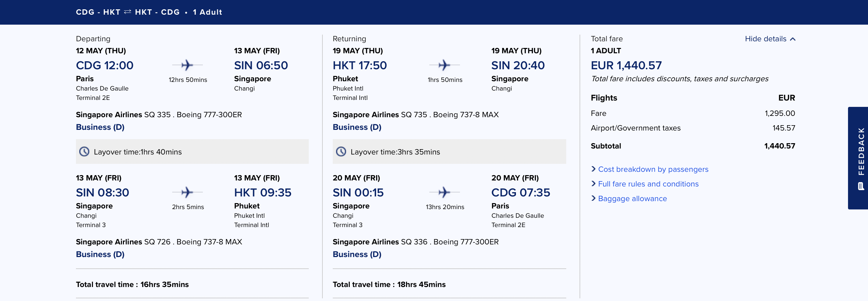868x301 pixels.
Task: Open the FEEDBACK side tab
Action: (x=861, y=151)
